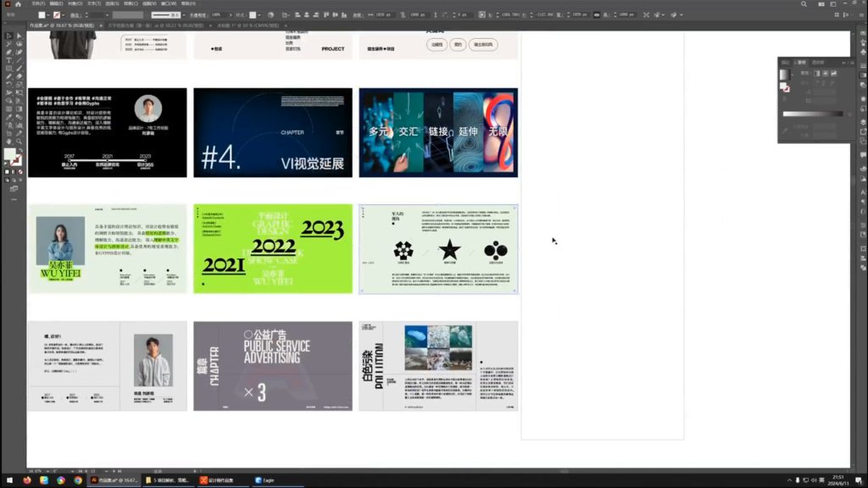This screenshot has height=488, width=868.
Task: Open the stroke color dropdown in control bar
Action: (x=64, y=15)
